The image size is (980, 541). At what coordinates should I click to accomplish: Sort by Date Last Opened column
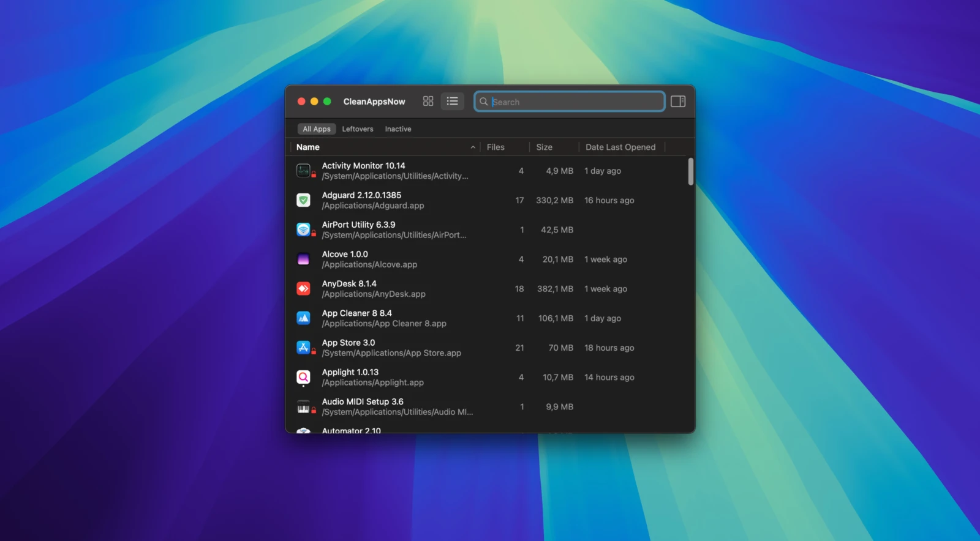click(x=620, y=147)
